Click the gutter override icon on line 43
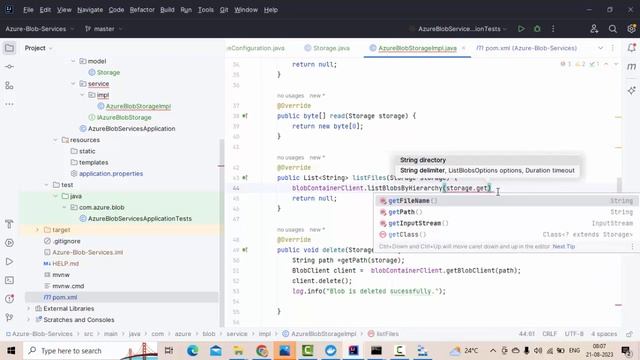Image resolution: width=640 pixels, height=360 pixels. click(x=245, y=178)
